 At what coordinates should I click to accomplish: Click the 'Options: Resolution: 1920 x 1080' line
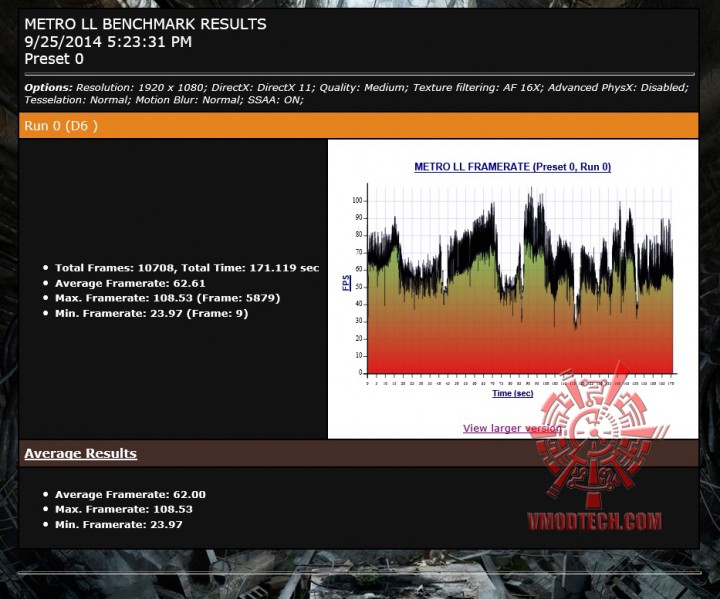(x=356, y=87)
